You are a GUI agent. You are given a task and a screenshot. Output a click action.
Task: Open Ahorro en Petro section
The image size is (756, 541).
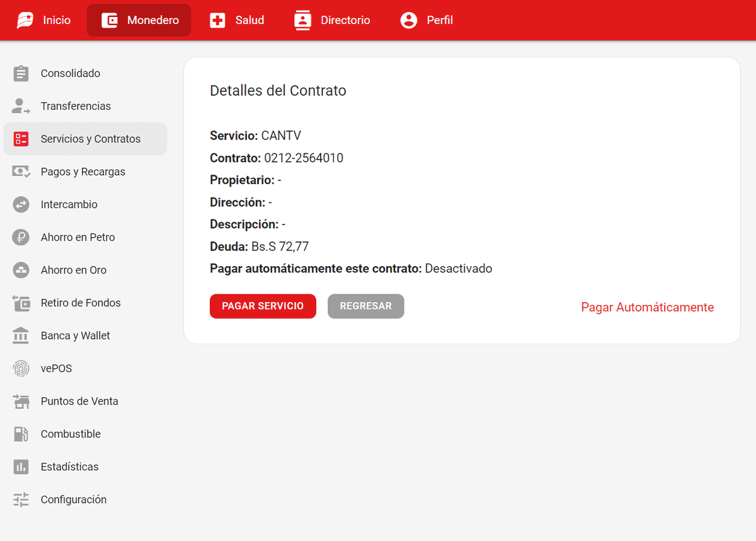pos(85,237)
